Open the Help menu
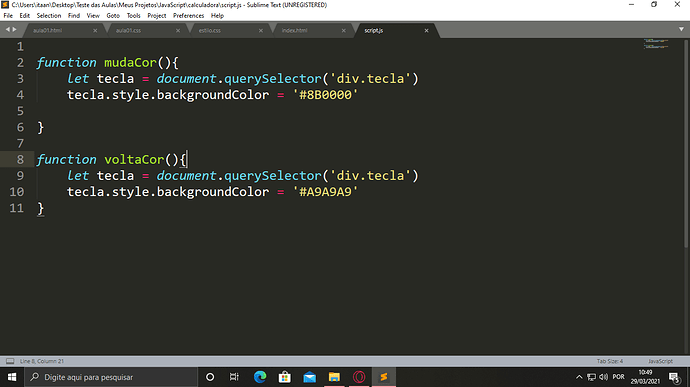The height and width of the screenshot is (387, 690). tap(217, 15)
